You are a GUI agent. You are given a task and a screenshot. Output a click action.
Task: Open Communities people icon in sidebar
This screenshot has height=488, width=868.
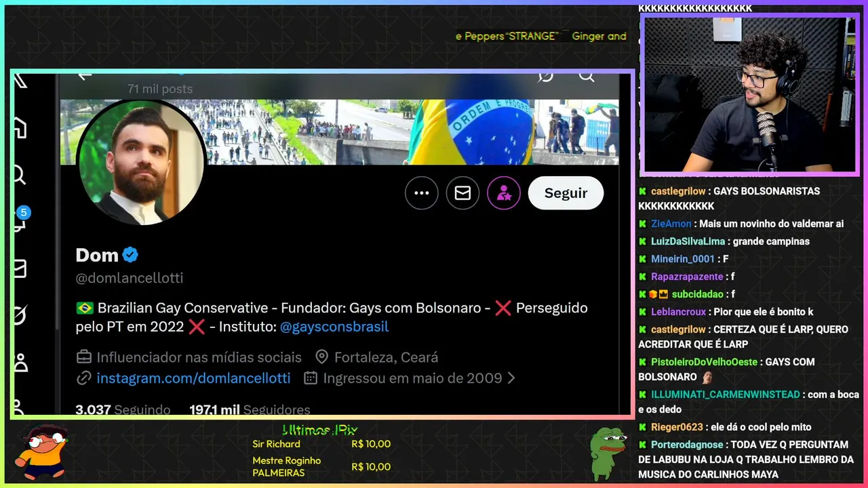[20, 362]
